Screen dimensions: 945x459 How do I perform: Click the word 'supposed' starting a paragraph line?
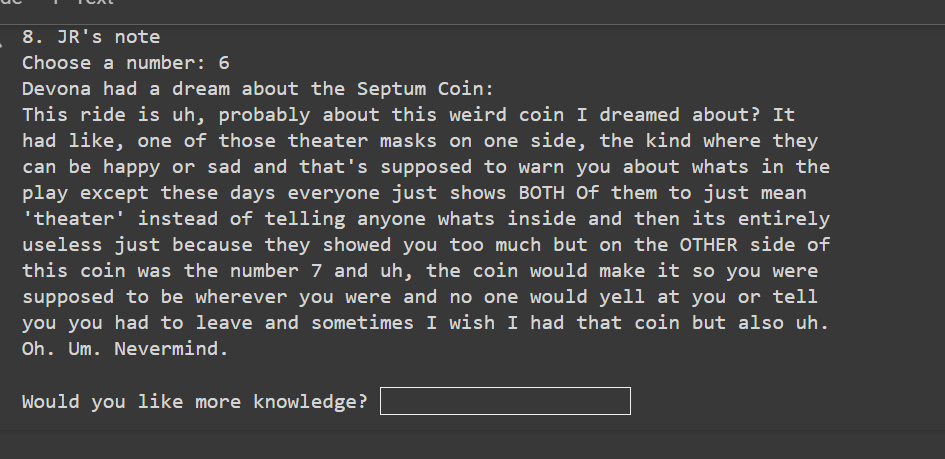tap(67, 297)
